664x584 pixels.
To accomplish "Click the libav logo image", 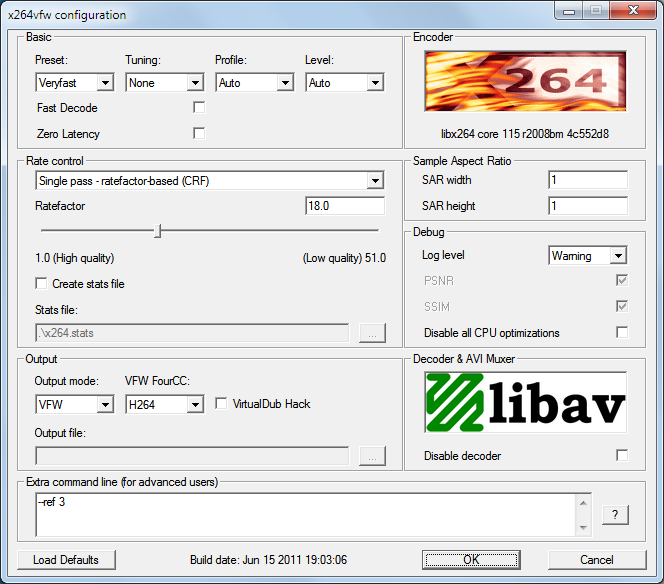I will pos(525,402).
